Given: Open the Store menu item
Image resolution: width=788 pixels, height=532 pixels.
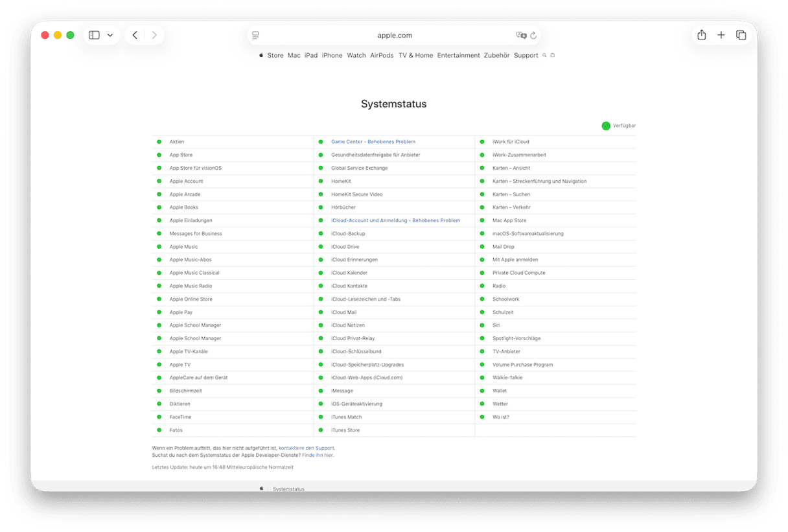Looking at the screenshot, I should tap(275, 56).
